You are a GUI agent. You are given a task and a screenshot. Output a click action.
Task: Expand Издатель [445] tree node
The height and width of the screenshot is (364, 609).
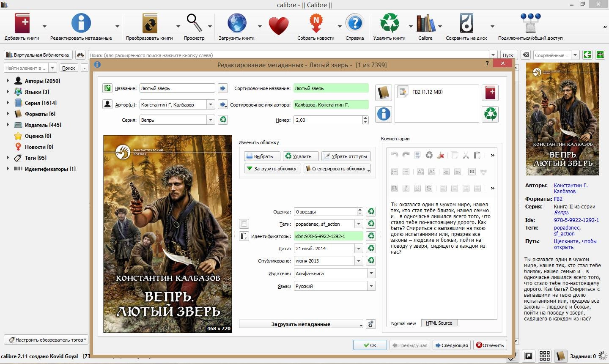click(x=8, y=125)
